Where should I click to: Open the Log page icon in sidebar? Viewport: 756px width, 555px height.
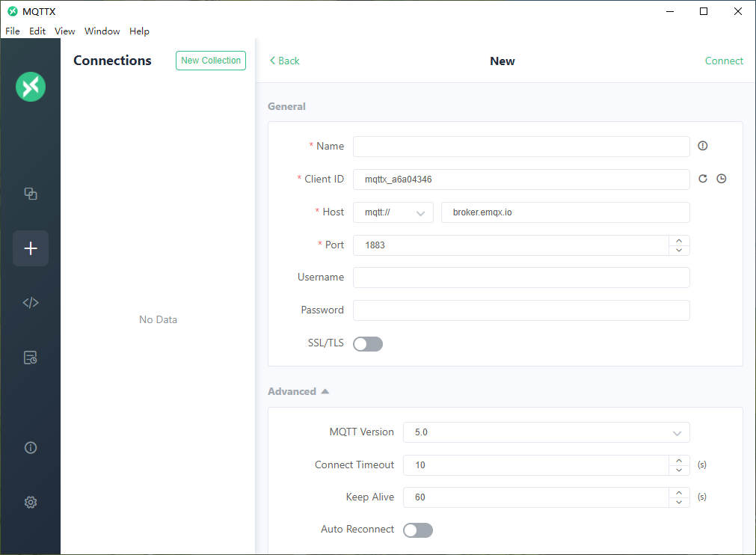[x=31, y=358]
